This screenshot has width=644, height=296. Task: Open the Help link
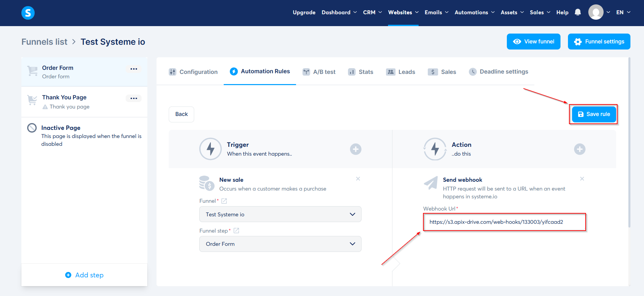point(562,13)
